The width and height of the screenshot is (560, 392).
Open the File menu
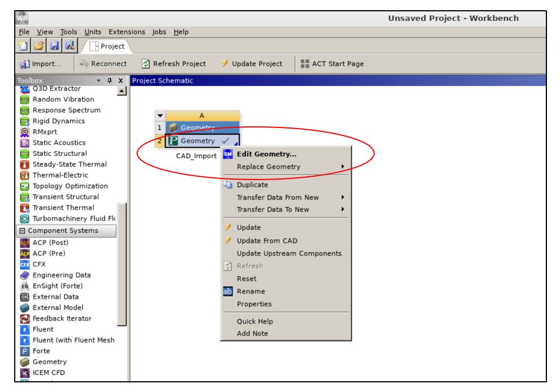[x=24, y=32]
